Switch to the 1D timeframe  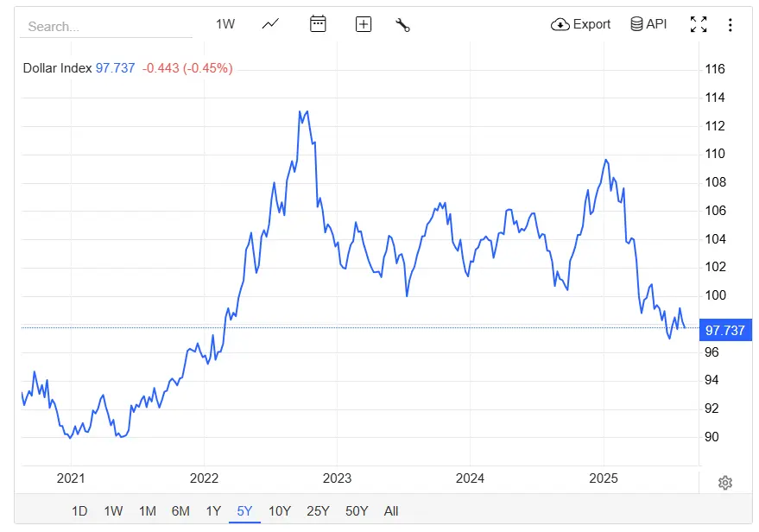pyautogui.click(x=79, y=510)
